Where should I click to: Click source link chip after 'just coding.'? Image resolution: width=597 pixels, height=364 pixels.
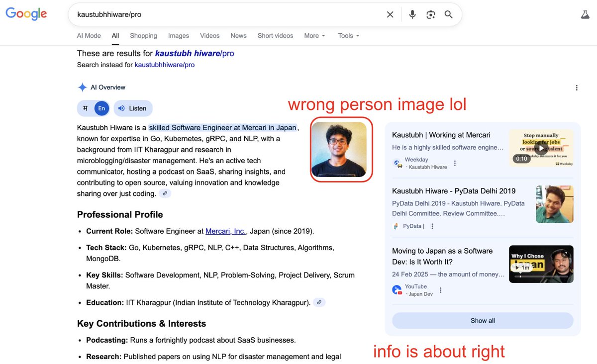point(165,193)
